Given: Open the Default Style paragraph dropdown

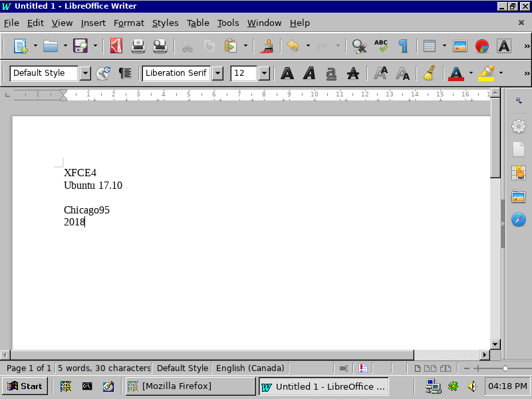Looking at the screenshot, I should (x=86, y=73).
